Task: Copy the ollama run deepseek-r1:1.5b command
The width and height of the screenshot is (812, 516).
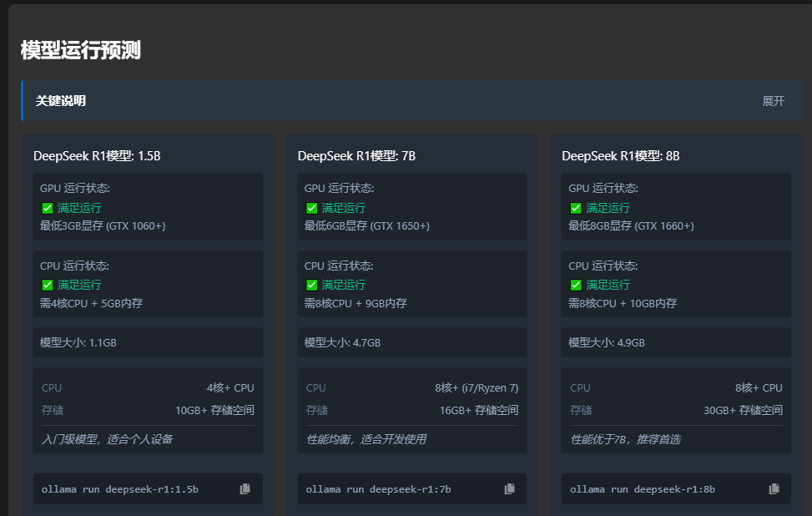Action: pyautogui.click(x=245, y=488)
